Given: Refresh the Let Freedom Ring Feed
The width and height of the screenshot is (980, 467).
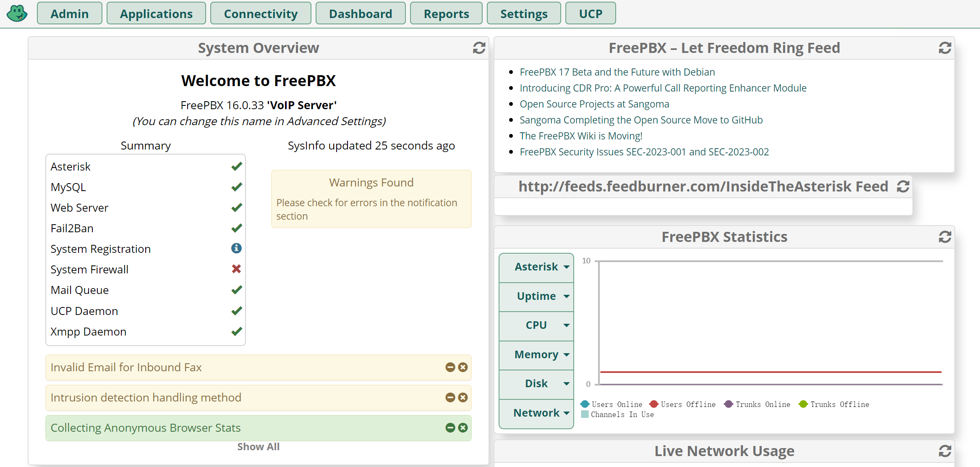Looking at the screenshot, I should pos(945,48).
